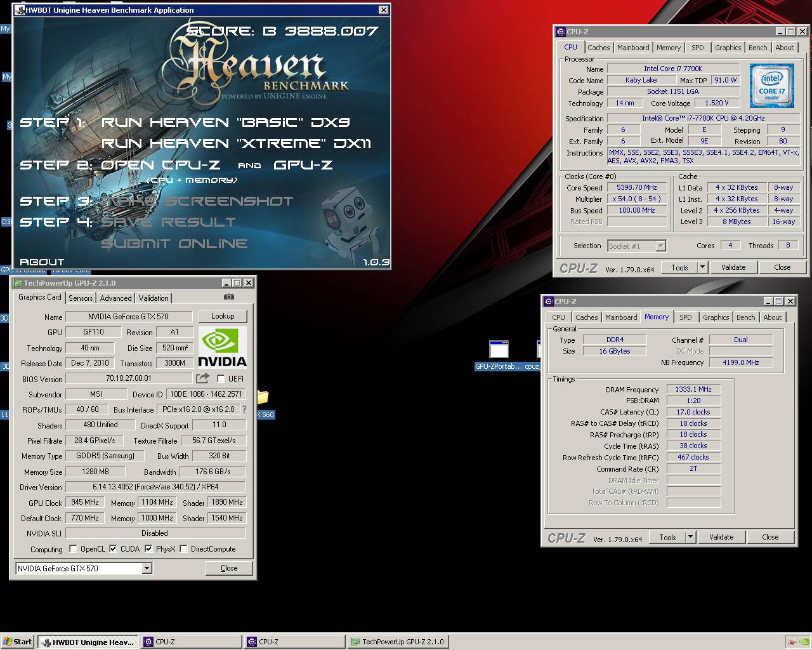Click the NVIDIA logo in GPU-Z

point(222,347)
